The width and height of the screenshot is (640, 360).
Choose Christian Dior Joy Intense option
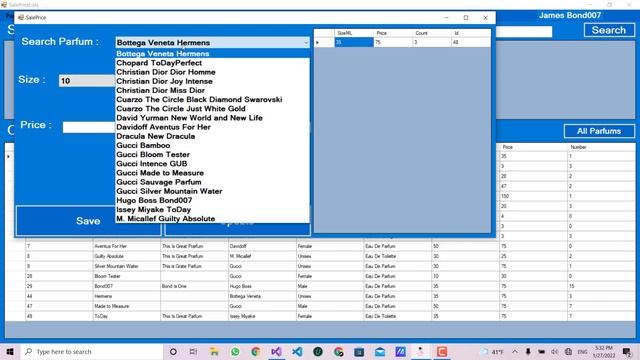212,81
